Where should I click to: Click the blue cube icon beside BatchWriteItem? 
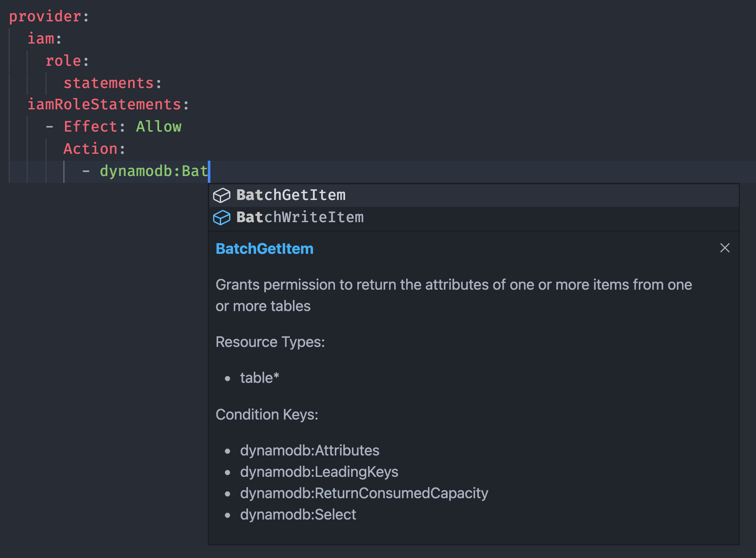tap(221, 217)
